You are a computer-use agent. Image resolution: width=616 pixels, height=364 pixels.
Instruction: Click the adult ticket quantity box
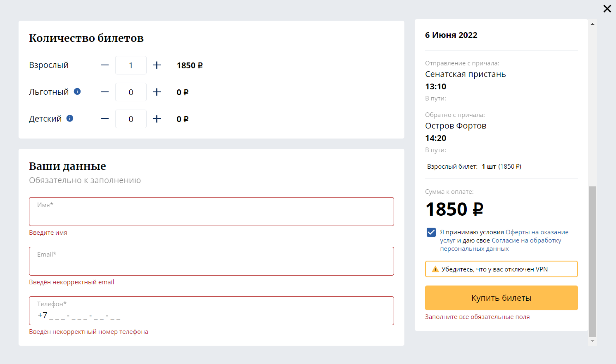pos(131,65)
